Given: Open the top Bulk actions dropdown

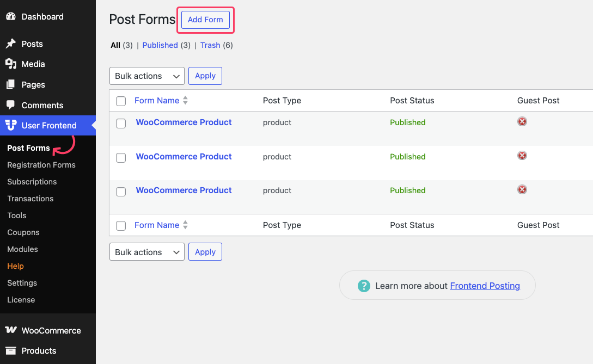Looking at the screenshot, I should 146,76.
